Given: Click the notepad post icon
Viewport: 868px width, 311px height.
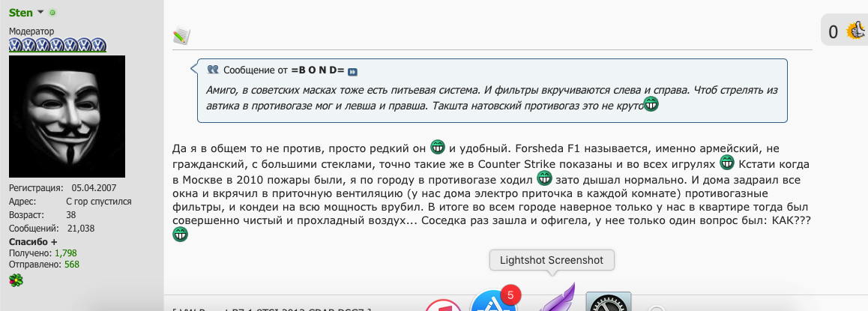Looking at the screenshot, I should click(x=181, y=35).
